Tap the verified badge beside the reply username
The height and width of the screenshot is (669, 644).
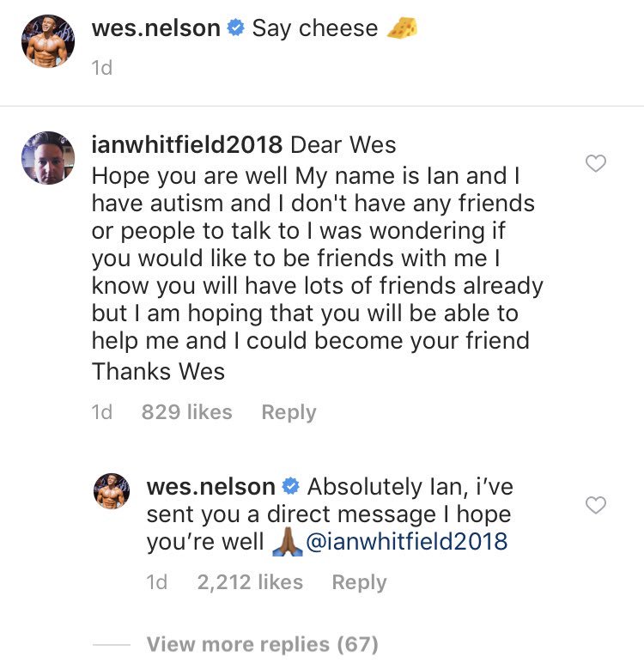tap(291, 486)
